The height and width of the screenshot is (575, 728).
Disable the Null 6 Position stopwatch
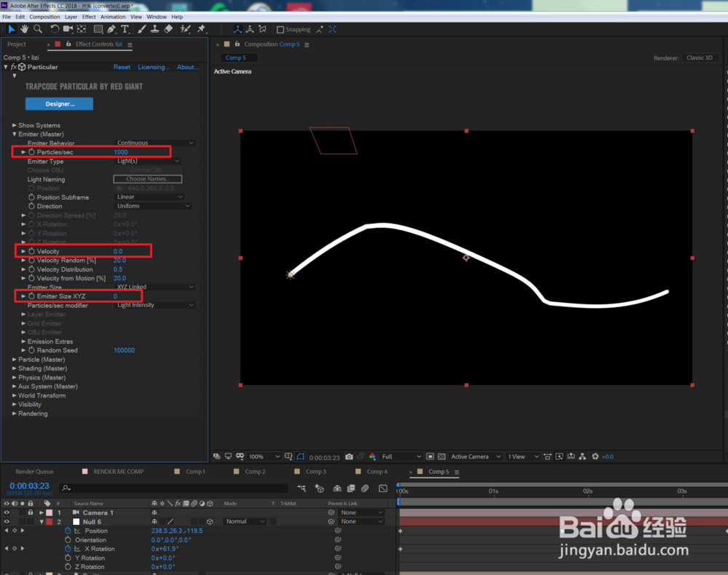click(68, 531)
